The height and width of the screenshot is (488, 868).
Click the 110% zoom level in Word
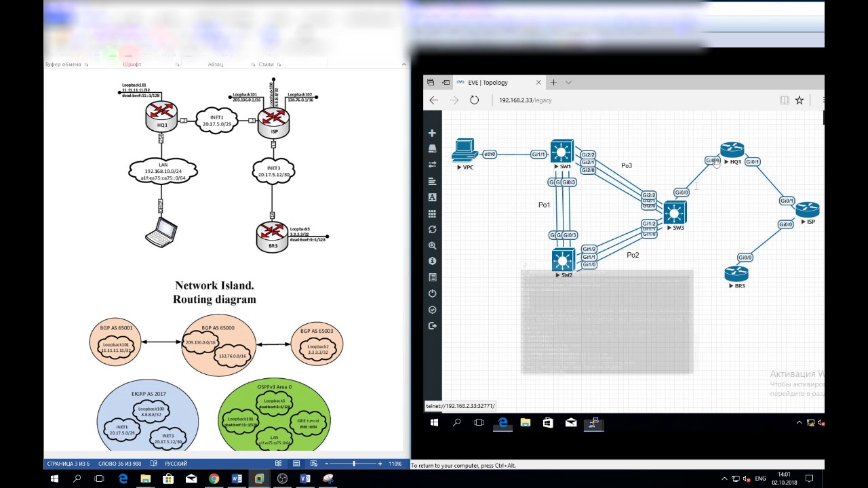[x=395, y=464]
